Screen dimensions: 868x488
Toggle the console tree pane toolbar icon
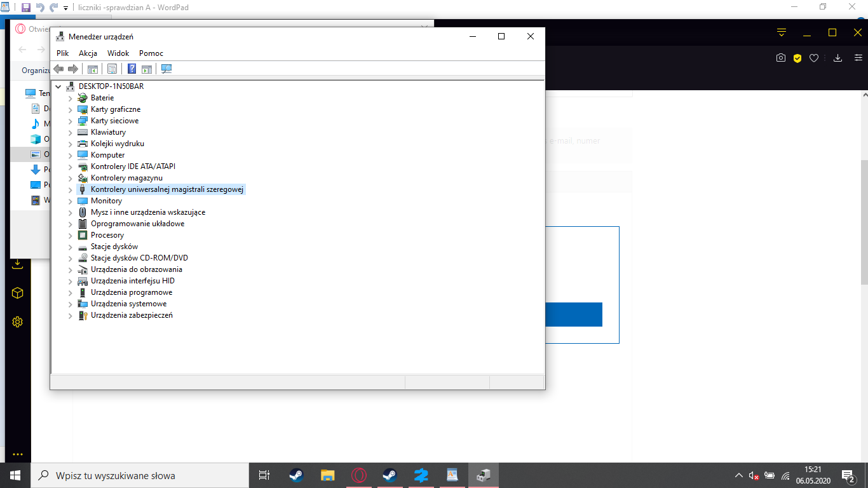pos(93,69)
